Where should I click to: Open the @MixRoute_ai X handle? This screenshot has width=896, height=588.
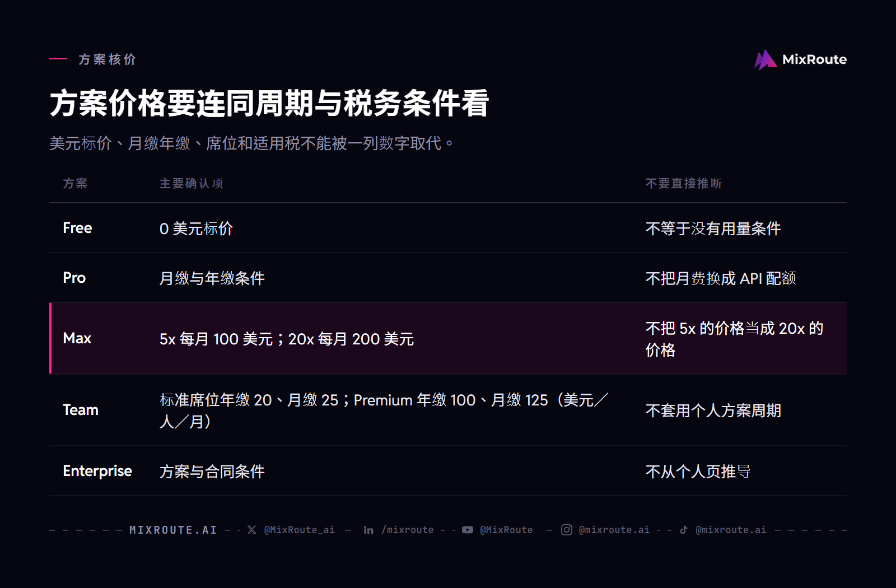(299, 530)
